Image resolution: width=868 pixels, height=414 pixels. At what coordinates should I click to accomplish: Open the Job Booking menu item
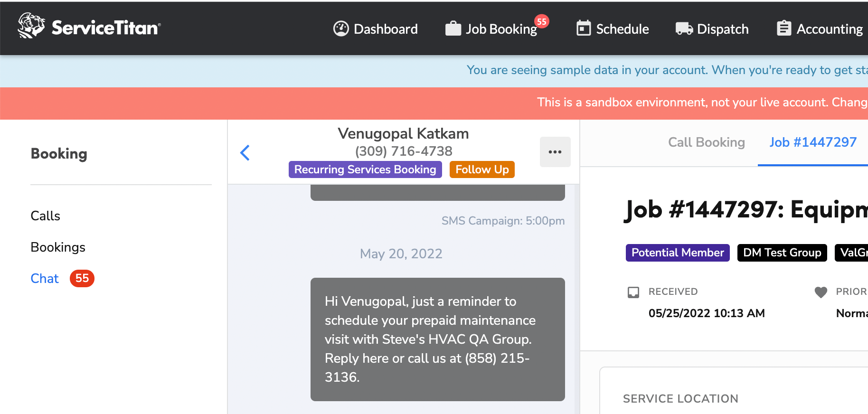[491, 29]
